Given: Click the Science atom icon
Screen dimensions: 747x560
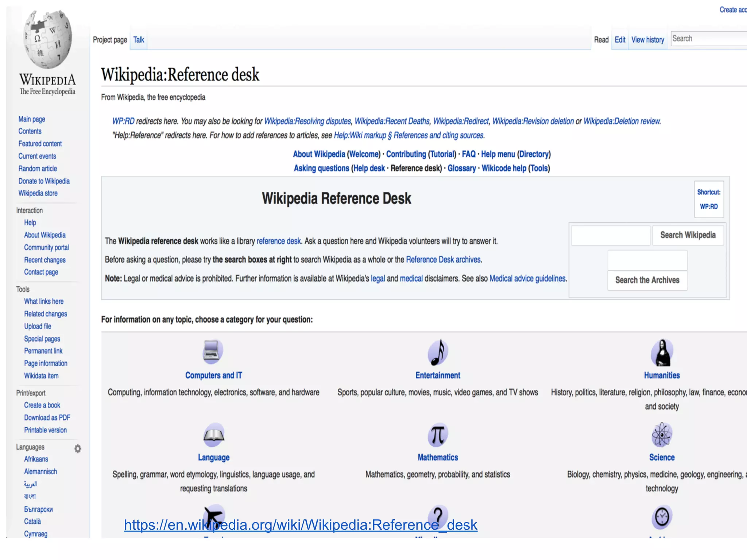Looking at the screenshot, I should click(x=661, y=435).
